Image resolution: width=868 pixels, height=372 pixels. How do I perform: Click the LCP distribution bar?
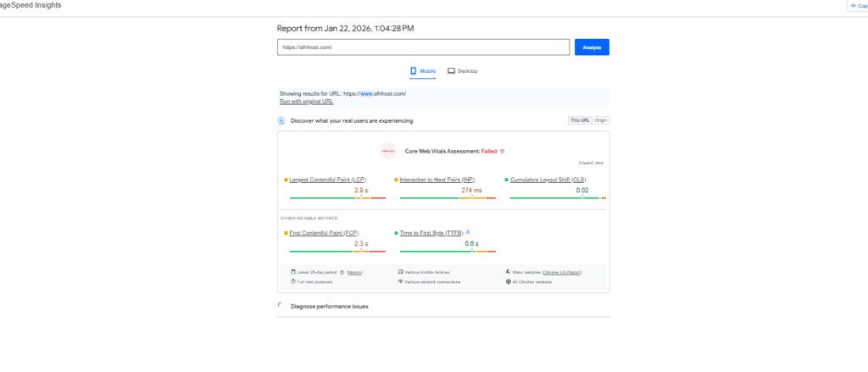pyautogui.click(x=337, y=197)
